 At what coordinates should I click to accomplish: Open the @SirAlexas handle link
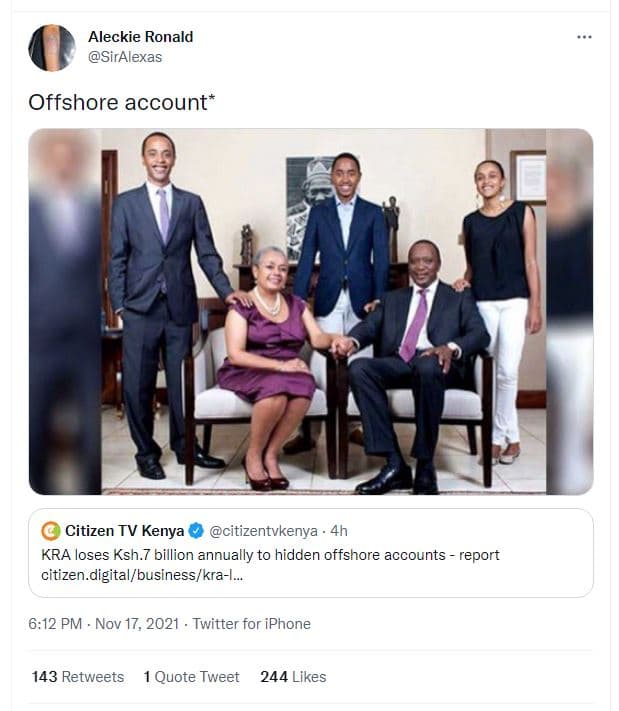tap(125, 57)
